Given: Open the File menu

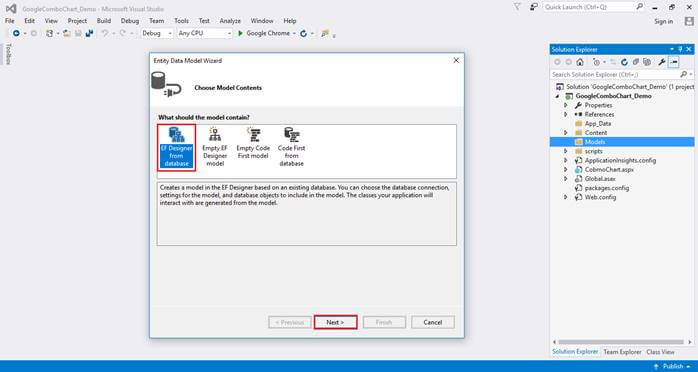Looking at the screenshot, I should (x=10, y=21).
